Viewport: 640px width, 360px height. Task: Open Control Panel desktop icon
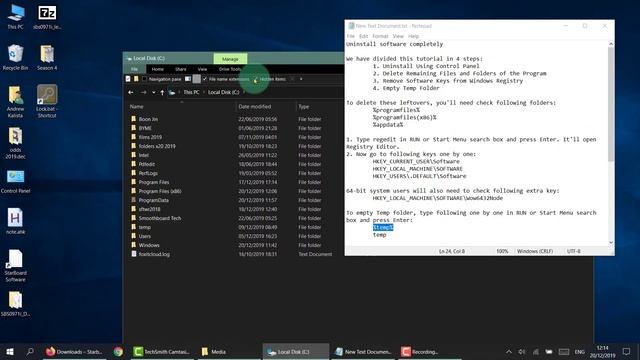16,182
